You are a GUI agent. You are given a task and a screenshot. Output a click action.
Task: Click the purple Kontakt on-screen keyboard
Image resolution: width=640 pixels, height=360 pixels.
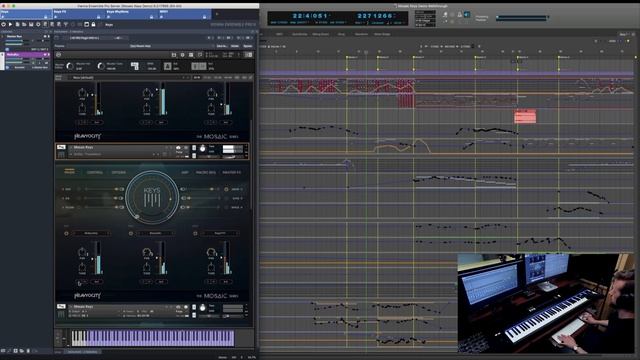point(153,338)
